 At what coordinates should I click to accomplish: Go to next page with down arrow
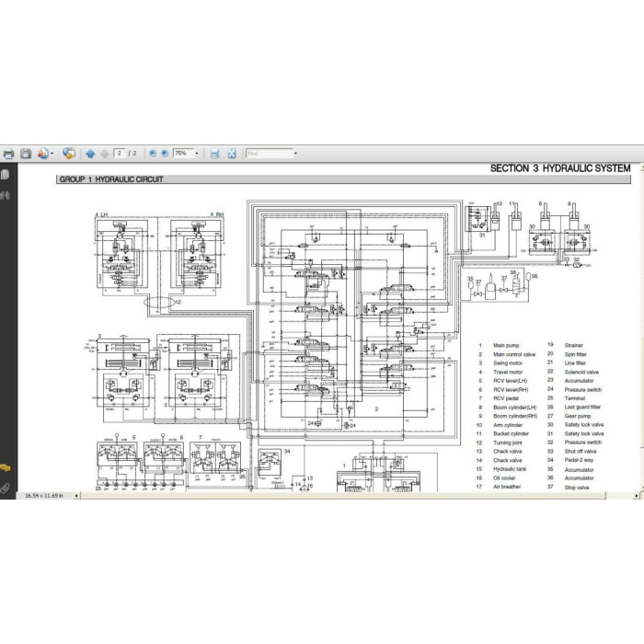point(105,154)
